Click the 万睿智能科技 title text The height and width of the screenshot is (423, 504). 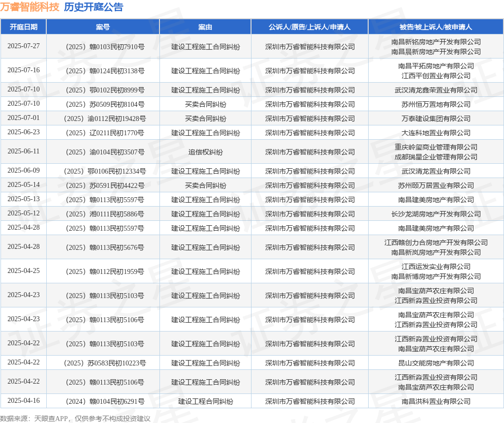point(30,7)
